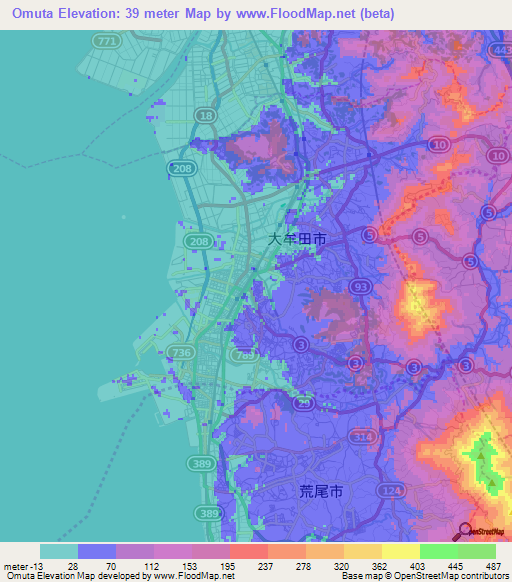
Task: Click the 荒尾市 city label
Action: click(x=321, y=491)
